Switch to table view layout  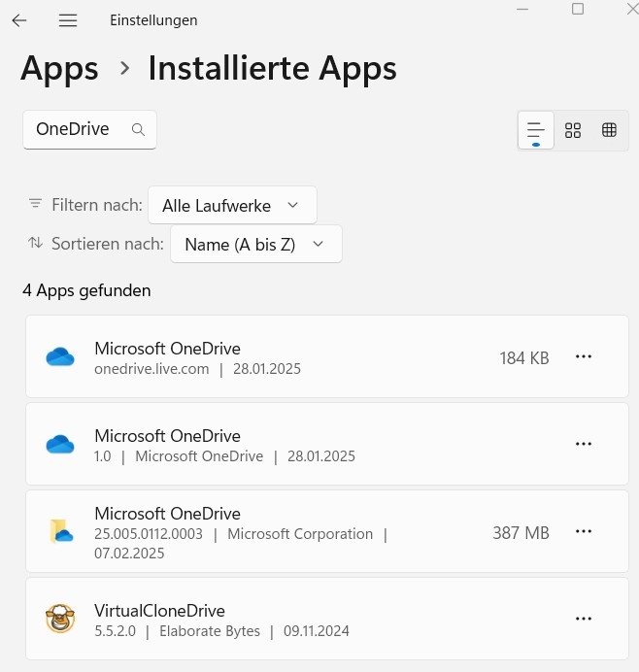point(609,130)
